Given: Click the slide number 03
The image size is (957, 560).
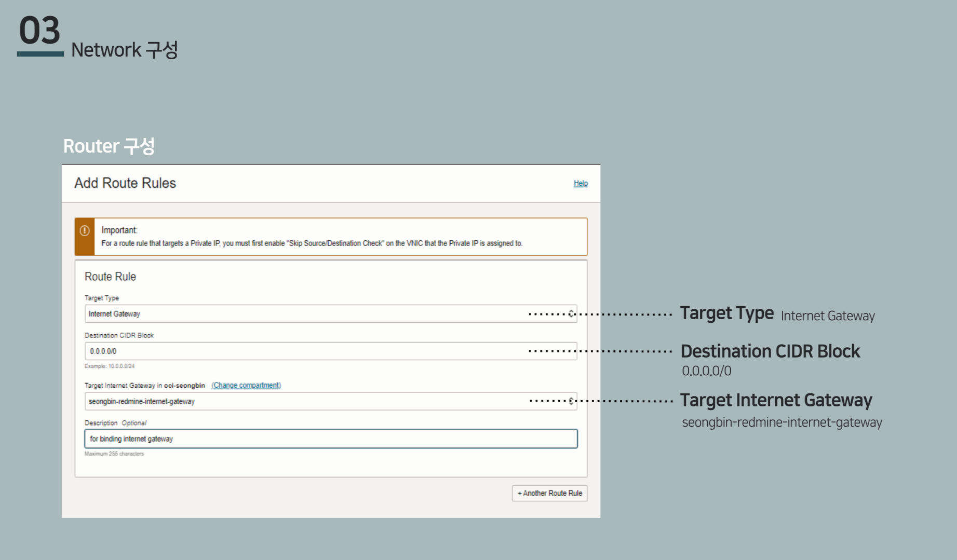Looking at the screenshot, I should (39, 31).
